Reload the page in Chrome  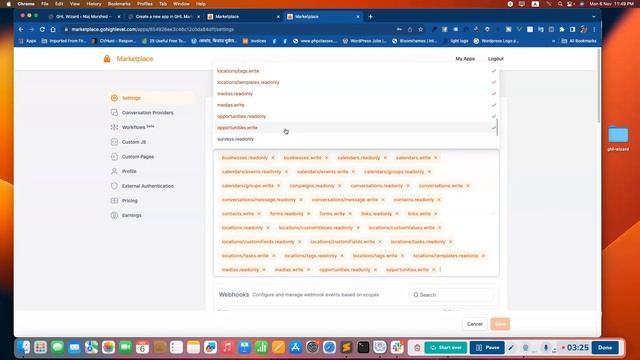tap(42, 29)
